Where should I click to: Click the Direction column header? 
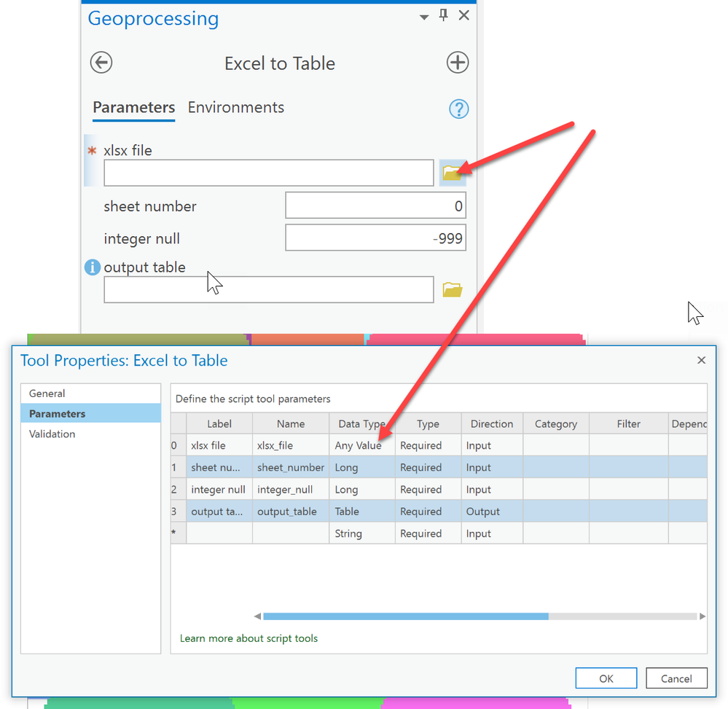(492, 423)
